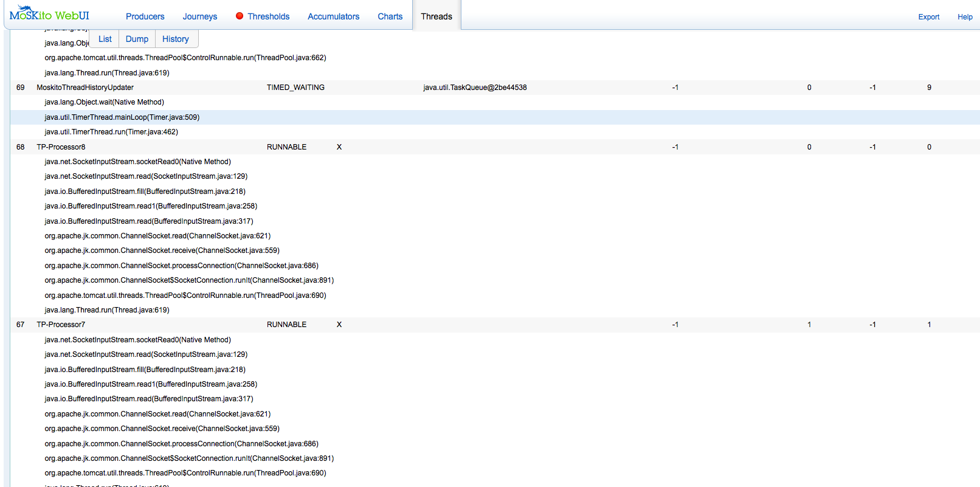Viewport: 980px width, 487px height.
Task: Click TIMED_WAITING state of thread 69
Action: (x=295, y=88)
